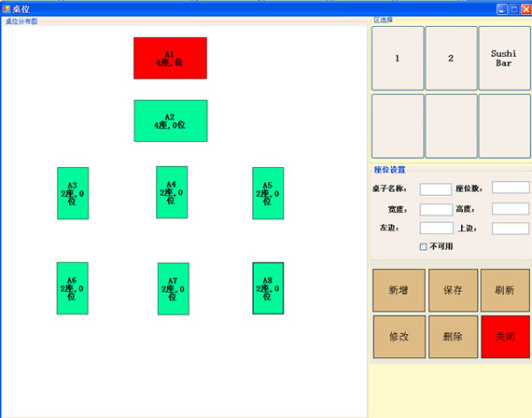Focus the 桌子名称 table name field
Image resolution: width=532 pixels, height=418 pixels.
(436, 189)
